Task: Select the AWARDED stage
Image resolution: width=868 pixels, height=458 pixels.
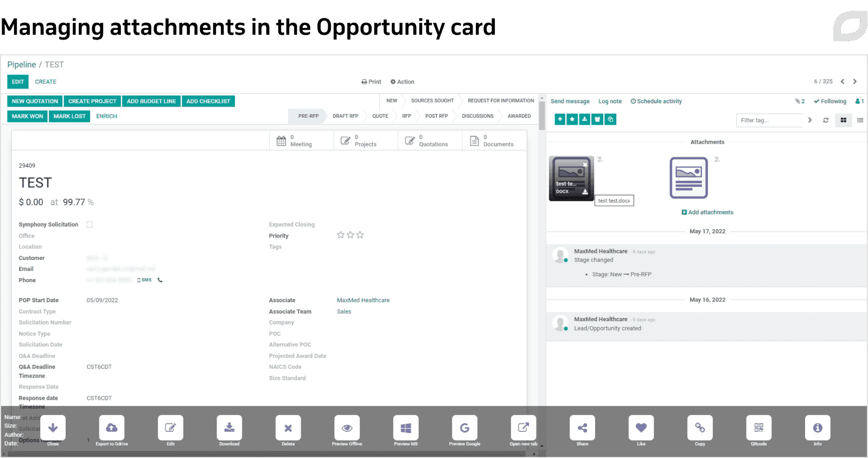Action: pyautogui.click(x=519, y=116)
